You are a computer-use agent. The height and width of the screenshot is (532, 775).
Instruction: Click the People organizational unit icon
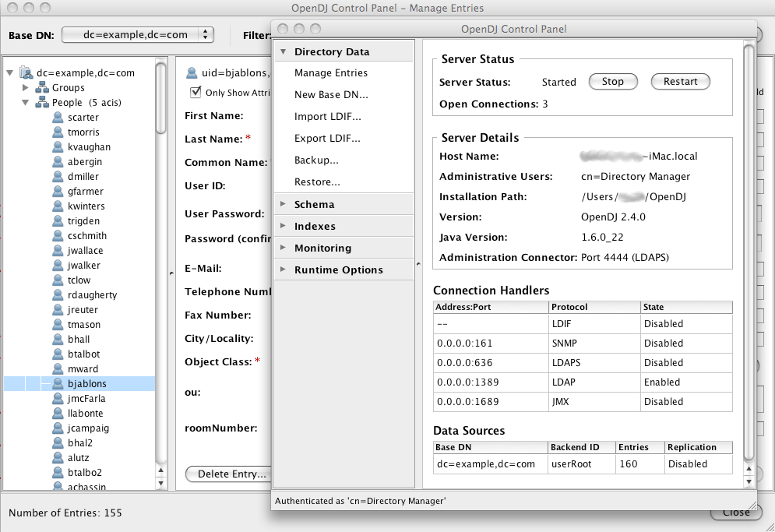(42, 103)
